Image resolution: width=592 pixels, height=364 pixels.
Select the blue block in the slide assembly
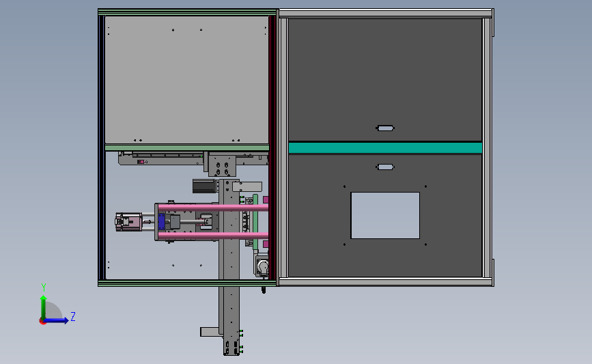coord(162,222)
